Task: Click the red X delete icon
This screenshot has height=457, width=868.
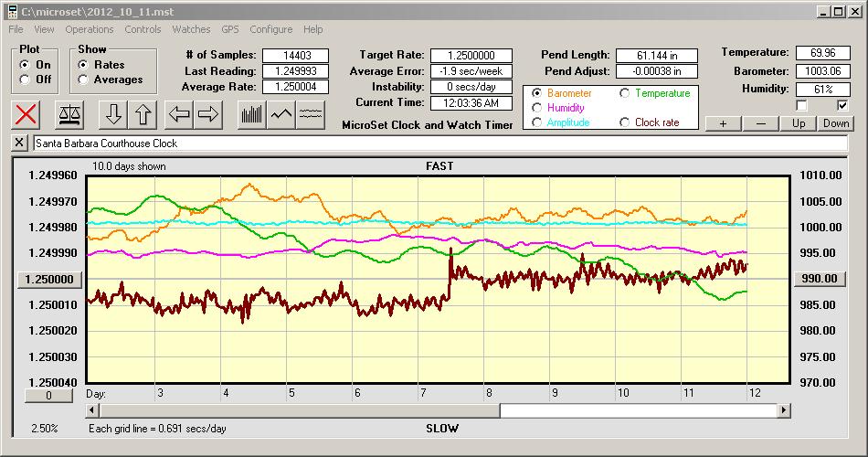Action: coord(27,114)
